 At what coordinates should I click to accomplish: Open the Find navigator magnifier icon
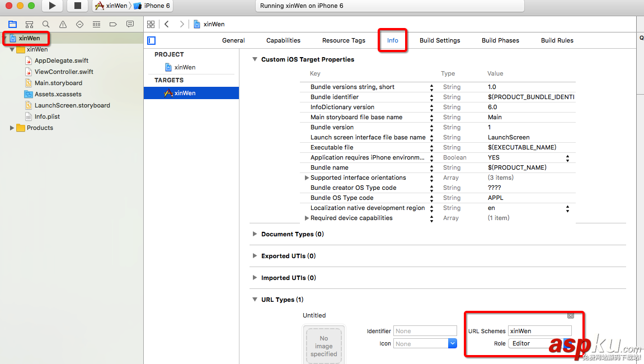[46, 24]
